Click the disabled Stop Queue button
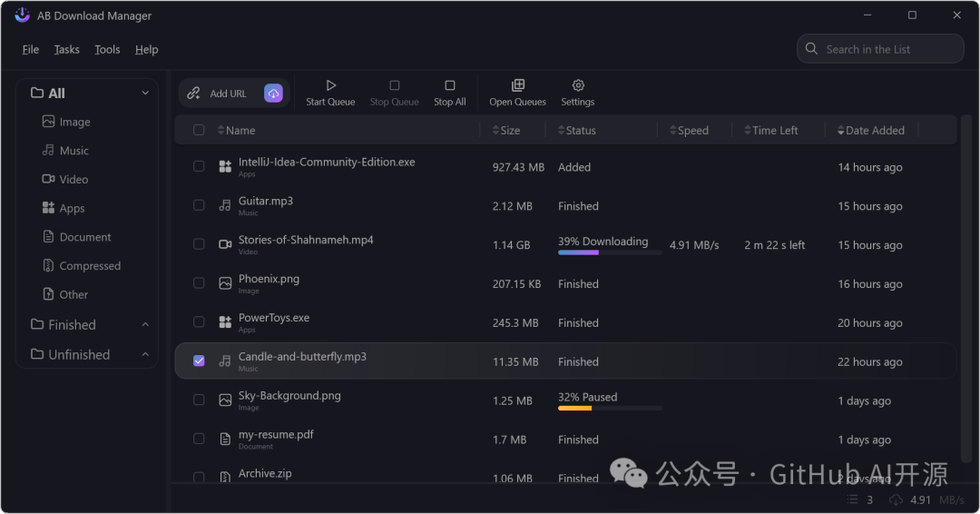The image size is (980, 514). click(x=395, y=93)
